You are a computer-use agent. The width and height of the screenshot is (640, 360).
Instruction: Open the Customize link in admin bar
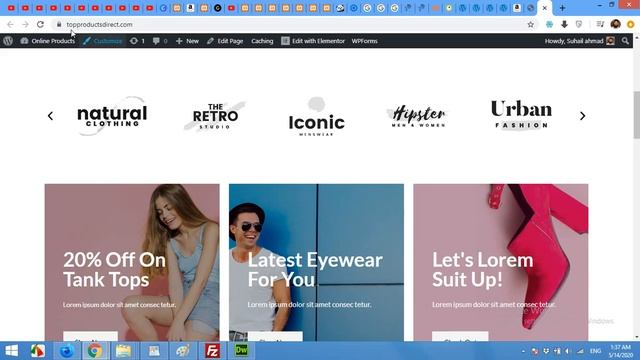[103, 41]
